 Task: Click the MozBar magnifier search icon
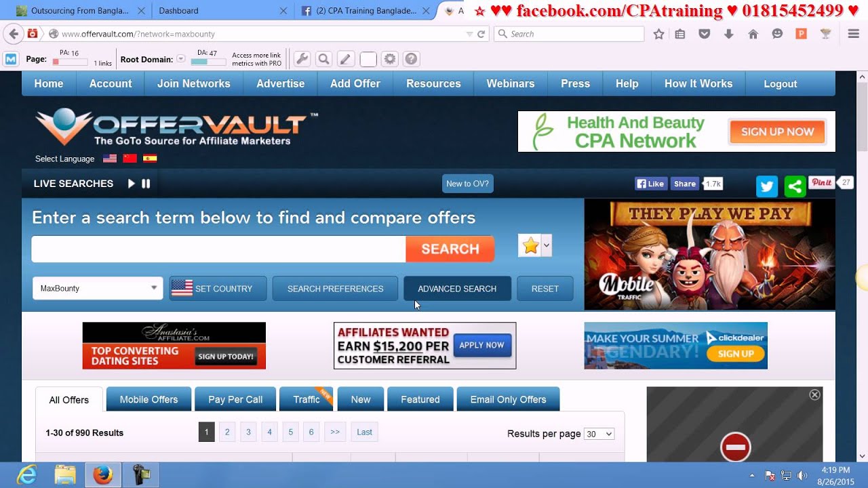click(324, 59)
